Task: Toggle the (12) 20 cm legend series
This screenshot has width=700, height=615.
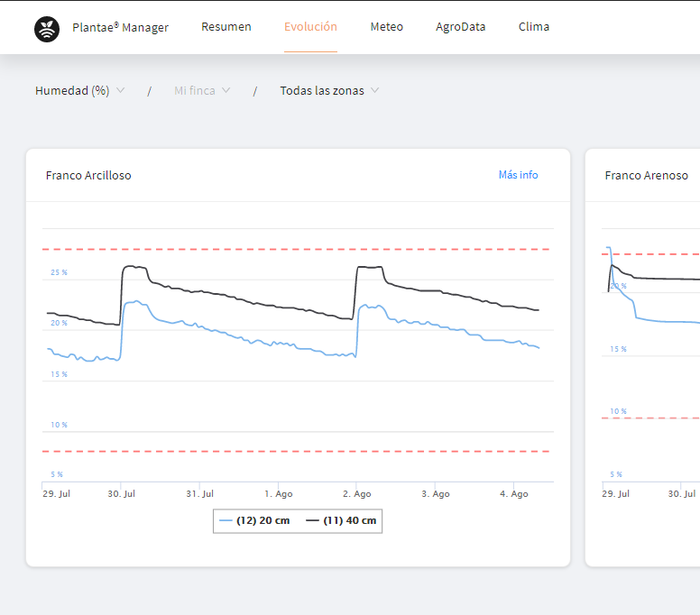Action: pos(255,521)
